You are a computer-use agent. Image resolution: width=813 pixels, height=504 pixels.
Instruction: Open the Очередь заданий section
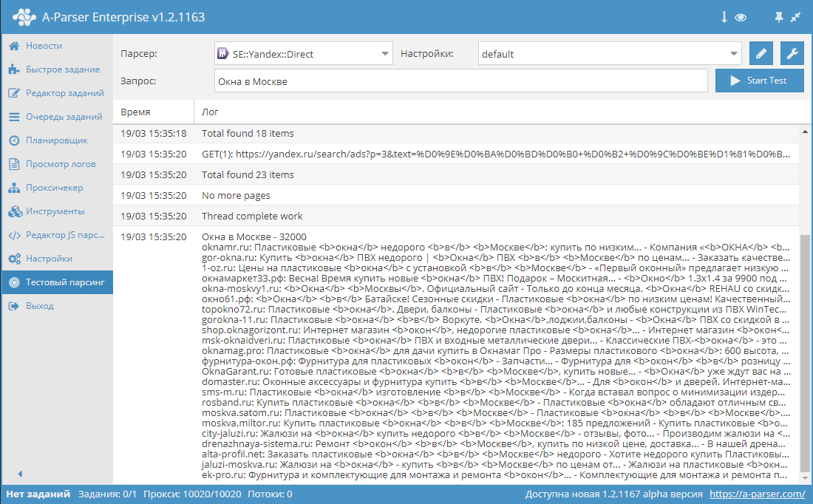[x=55, y=116]
